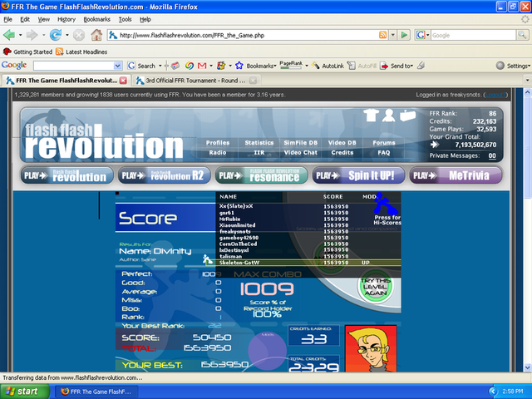Open the Google Search button dropdown arrow
Screen dimensions: 532x399
(x=159, y=66)
